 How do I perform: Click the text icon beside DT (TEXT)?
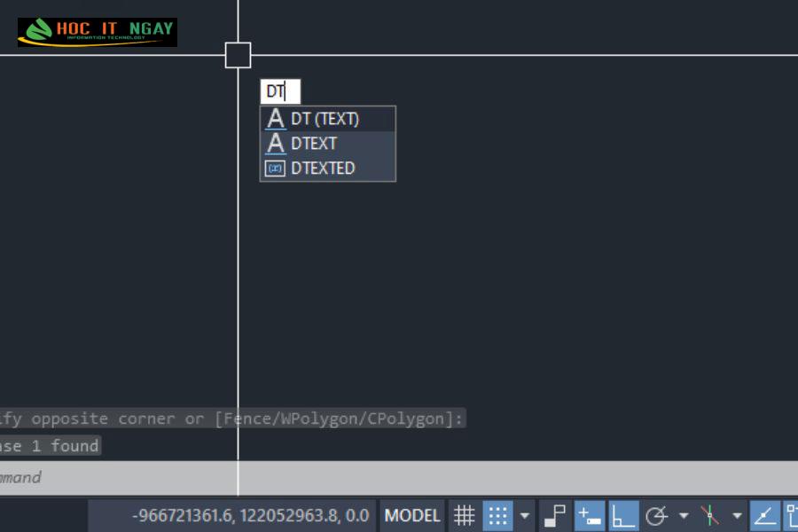coord(276,119)
